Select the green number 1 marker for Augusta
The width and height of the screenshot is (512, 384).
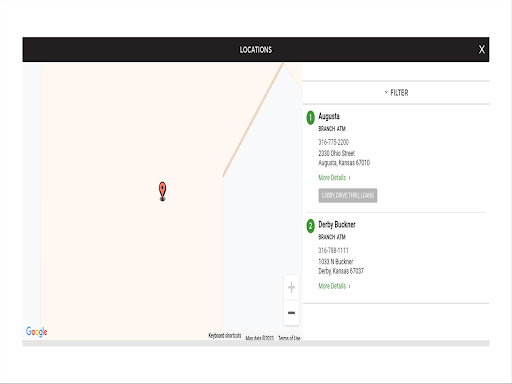[x=310, y=118]
